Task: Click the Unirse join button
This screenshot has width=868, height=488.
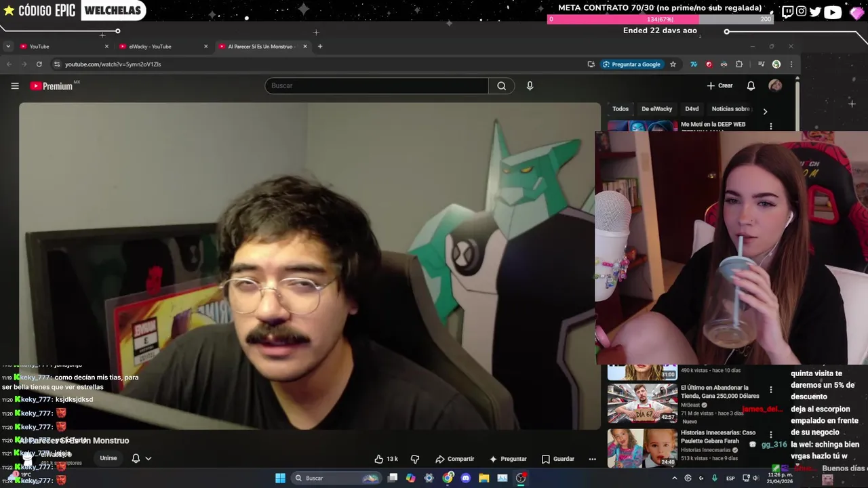Action: pyautogui.click(x=108, y=458)
